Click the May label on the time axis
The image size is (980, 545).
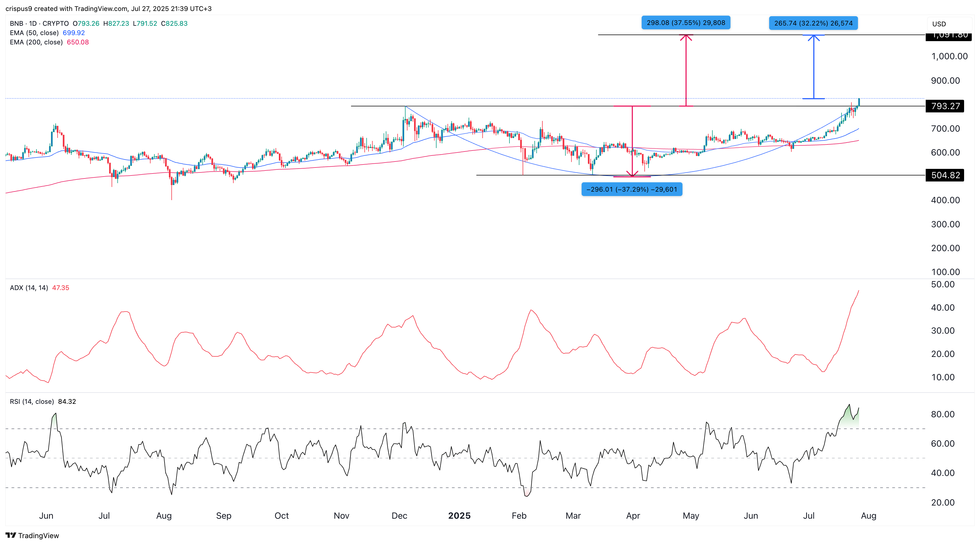pos(690,515)
